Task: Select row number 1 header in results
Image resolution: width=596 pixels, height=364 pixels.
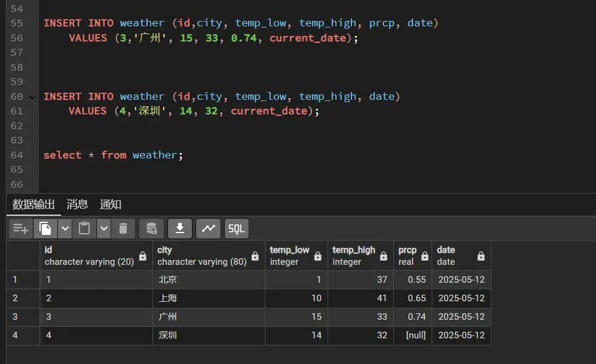Action: point(23,280)
